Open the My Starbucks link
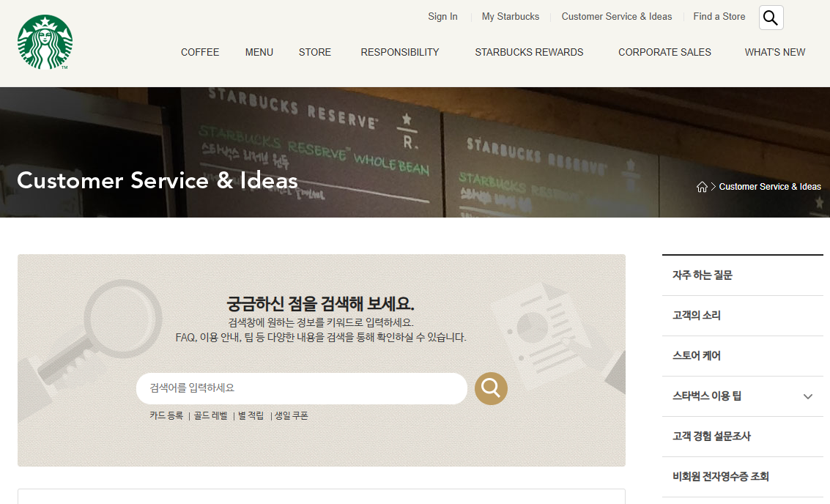Image resolution: width=830 pixels, height=504 pixels. click(x=511, y=16)
